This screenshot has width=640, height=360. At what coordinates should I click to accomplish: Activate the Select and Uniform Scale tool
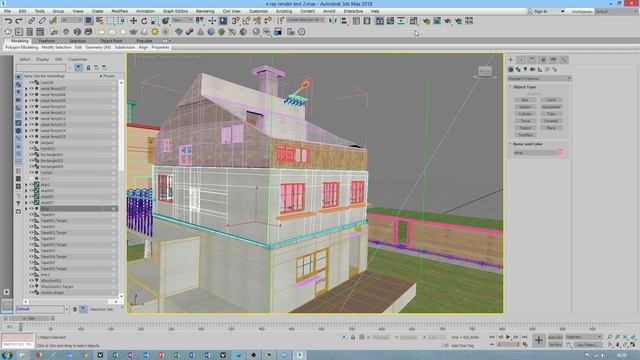155,21
